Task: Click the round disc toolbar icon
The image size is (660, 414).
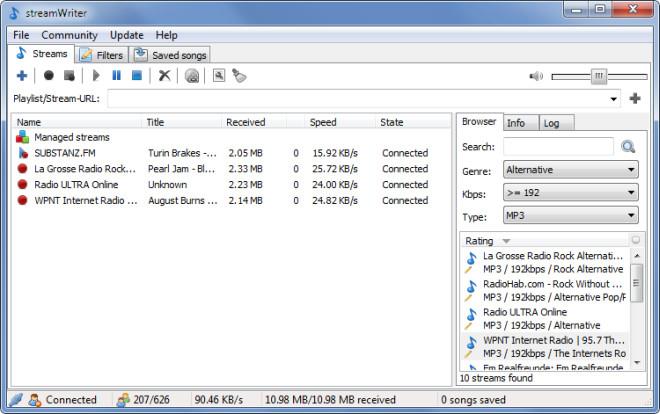Action: [x=192, y=76]
